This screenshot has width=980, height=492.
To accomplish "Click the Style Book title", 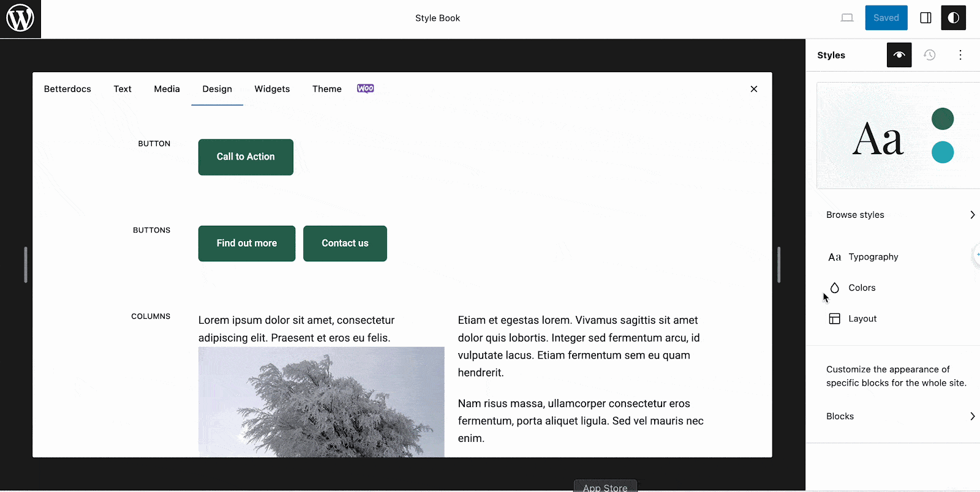I will click(437, 18).
